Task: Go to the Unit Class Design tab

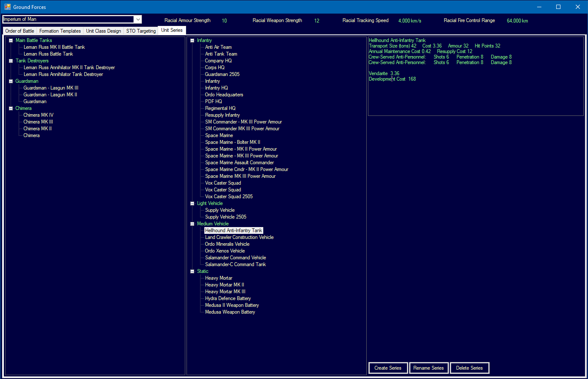Action: 103,31
